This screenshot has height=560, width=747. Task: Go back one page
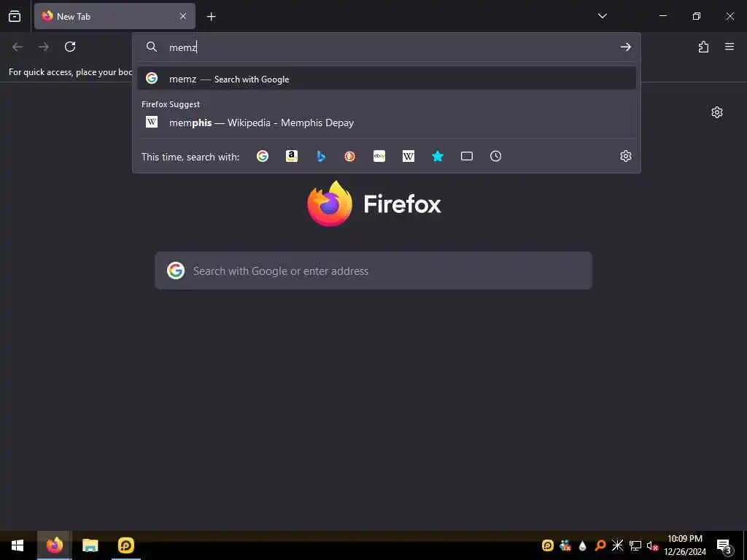pyautogui.click(x=18, y=47)
